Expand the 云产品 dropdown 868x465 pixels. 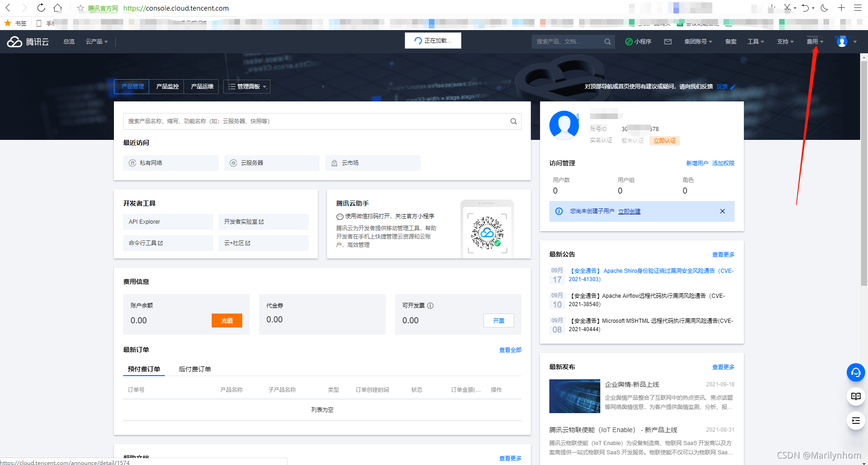pos(96,42)
